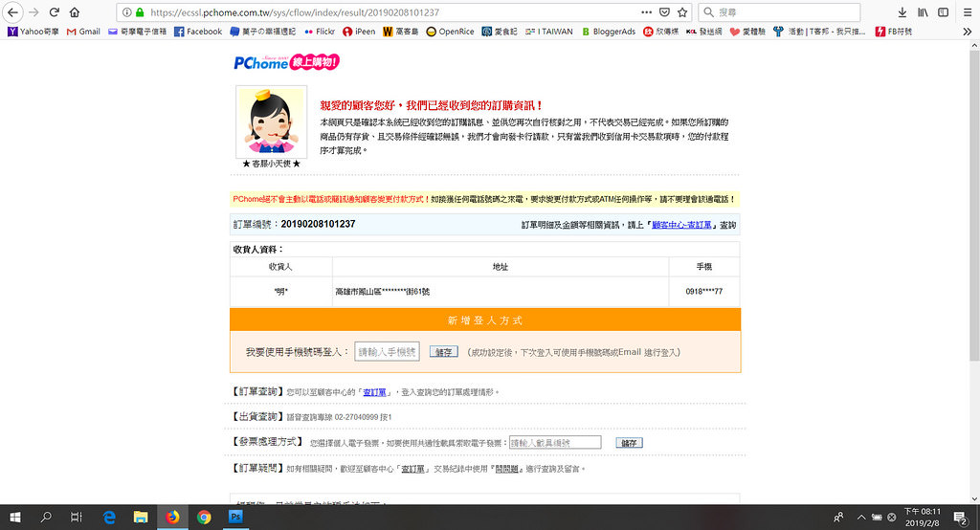980x530 pixels.
Task: Click 儲存 button in 發票處理方式 row
Action: (x=629, y=443)
